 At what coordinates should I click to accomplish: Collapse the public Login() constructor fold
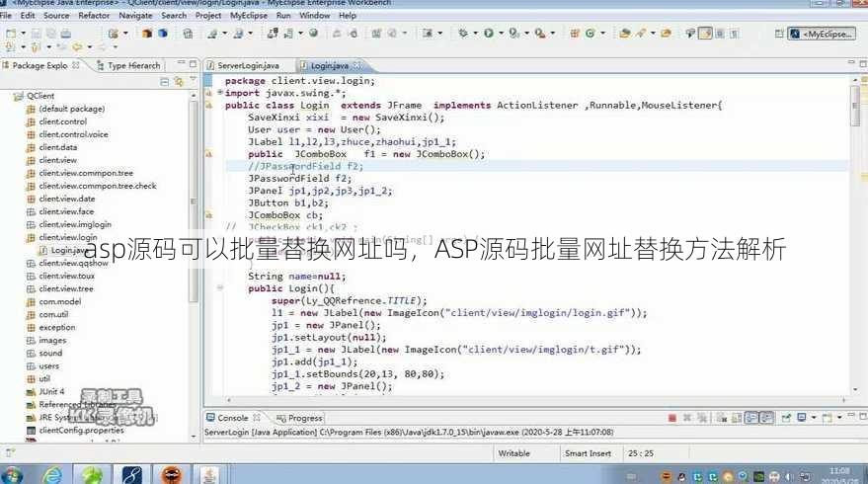(x=220, y=288)
